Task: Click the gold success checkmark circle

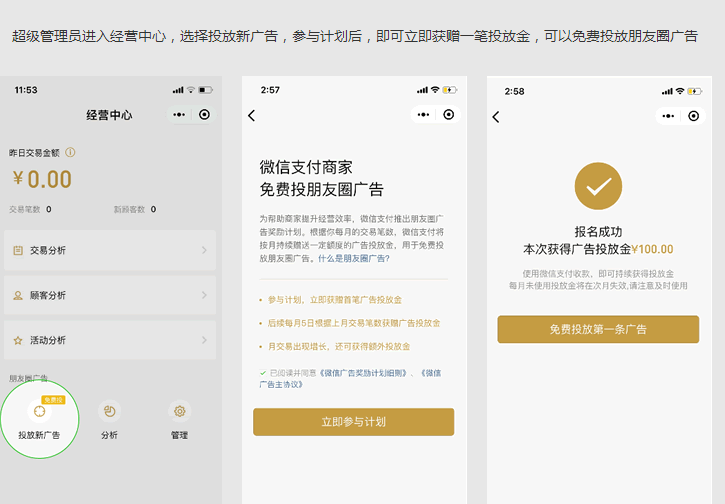Action: click(x=598, y=186)
